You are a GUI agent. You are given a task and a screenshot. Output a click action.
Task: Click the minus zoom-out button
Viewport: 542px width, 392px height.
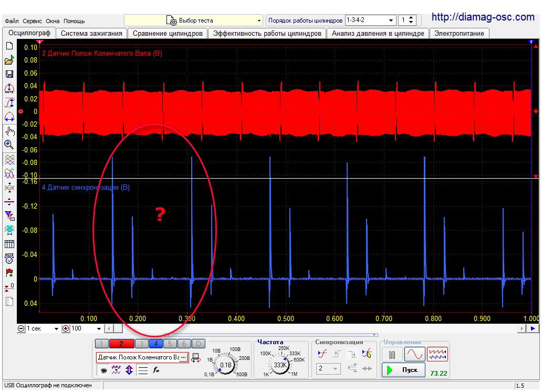pyautogui.click(x=21, y=329)
